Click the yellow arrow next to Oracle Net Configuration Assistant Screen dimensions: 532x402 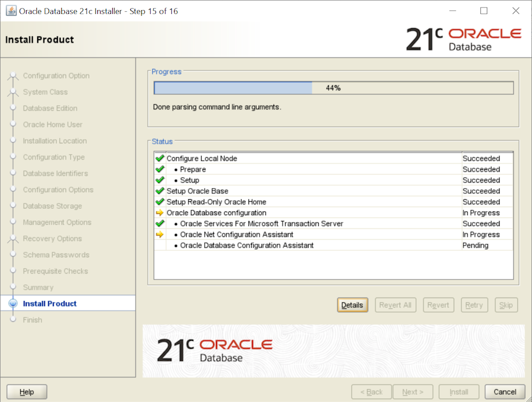[160, 235]
